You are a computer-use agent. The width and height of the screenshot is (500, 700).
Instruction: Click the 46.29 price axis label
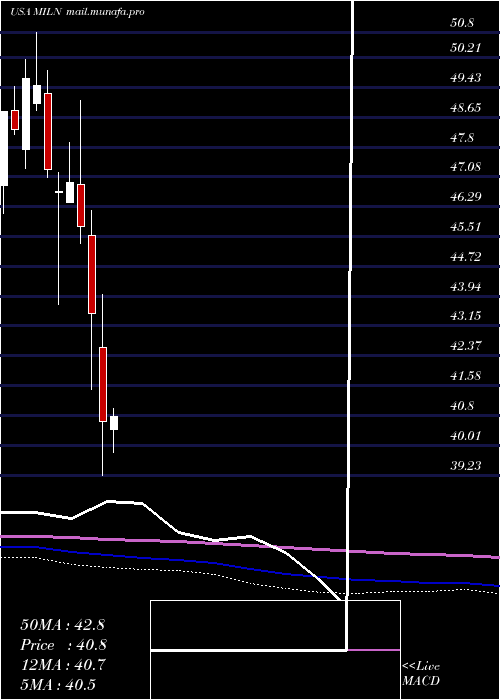click(x=466, y=196)
